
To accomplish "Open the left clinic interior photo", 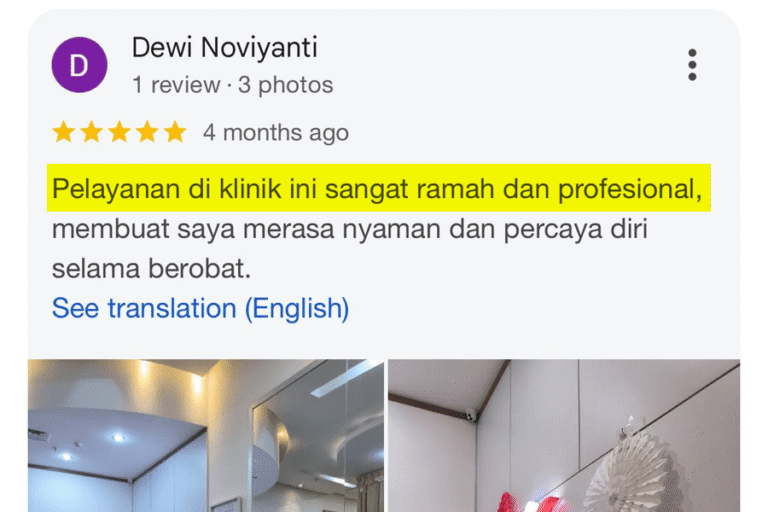I will [x=206, y=436].
